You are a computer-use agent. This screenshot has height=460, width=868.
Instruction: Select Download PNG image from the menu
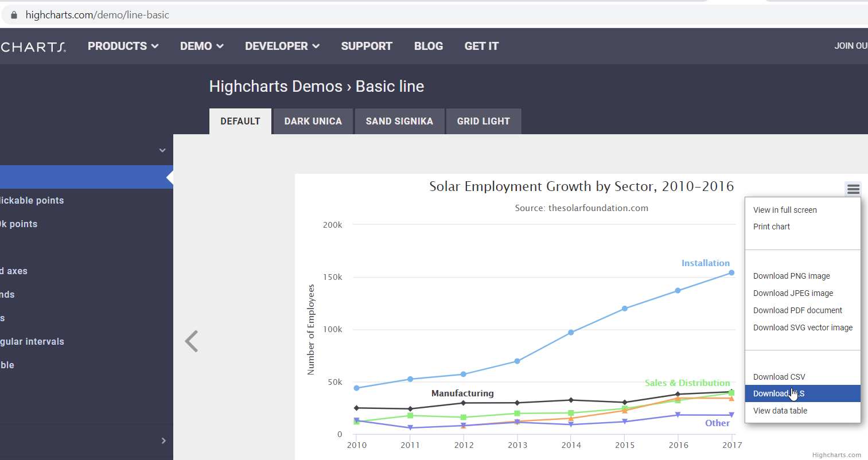pyautogui.click(x=791, y=276)
